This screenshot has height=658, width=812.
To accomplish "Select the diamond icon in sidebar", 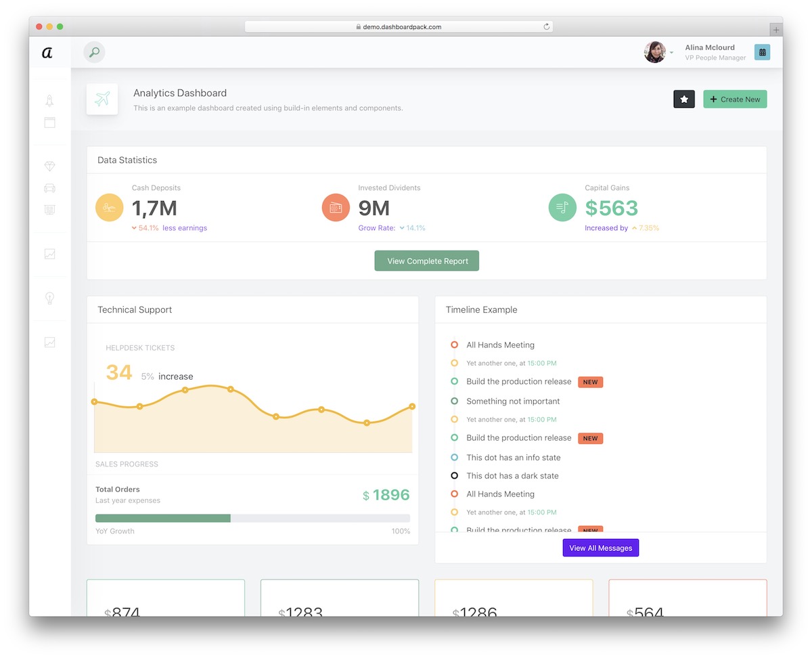I will [49, 167].
